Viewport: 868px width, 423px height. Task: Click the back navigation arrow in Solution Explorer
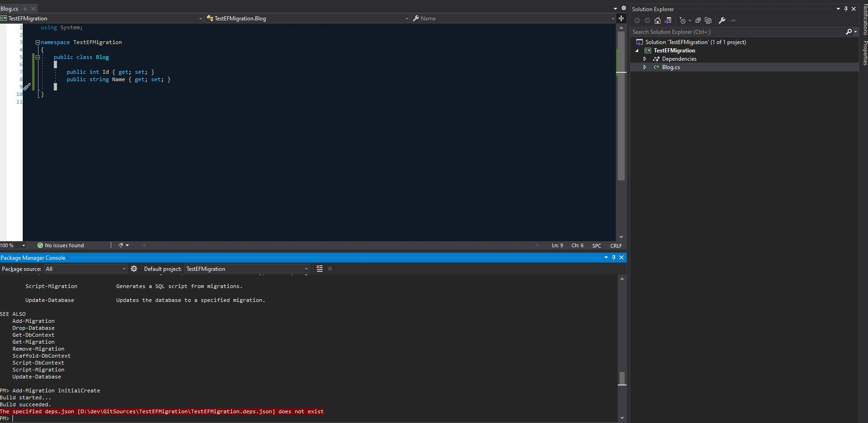pyautogui.click(x=638, y=20)
